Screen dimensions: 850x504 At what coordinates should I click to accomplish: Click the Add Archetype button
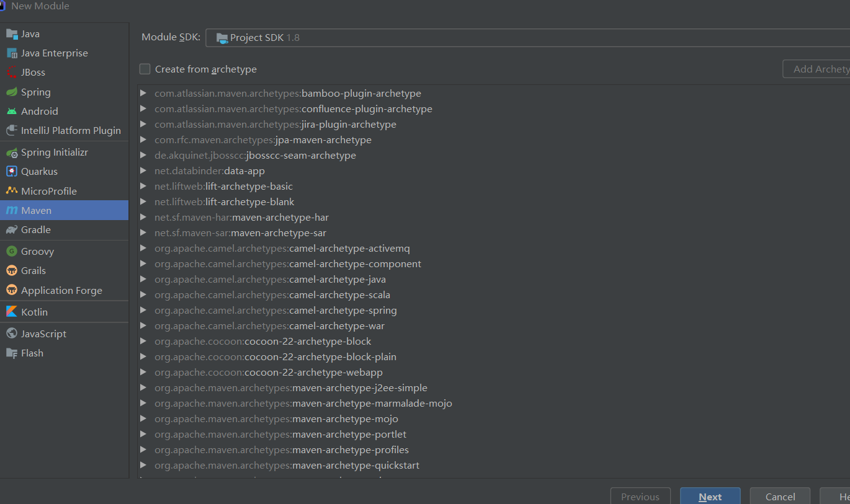pos(816,69)
